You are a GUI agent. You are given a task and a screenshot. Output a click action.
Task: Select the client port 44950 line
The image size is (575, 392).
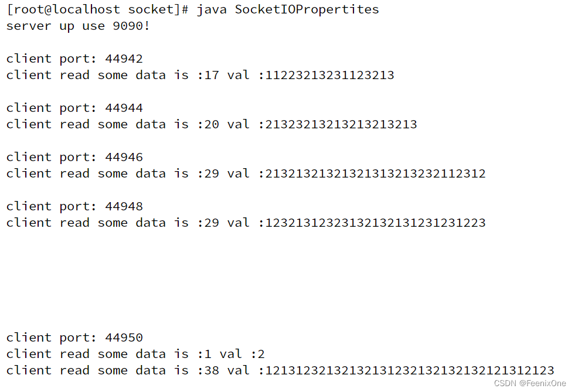click(x=74, y=338)
